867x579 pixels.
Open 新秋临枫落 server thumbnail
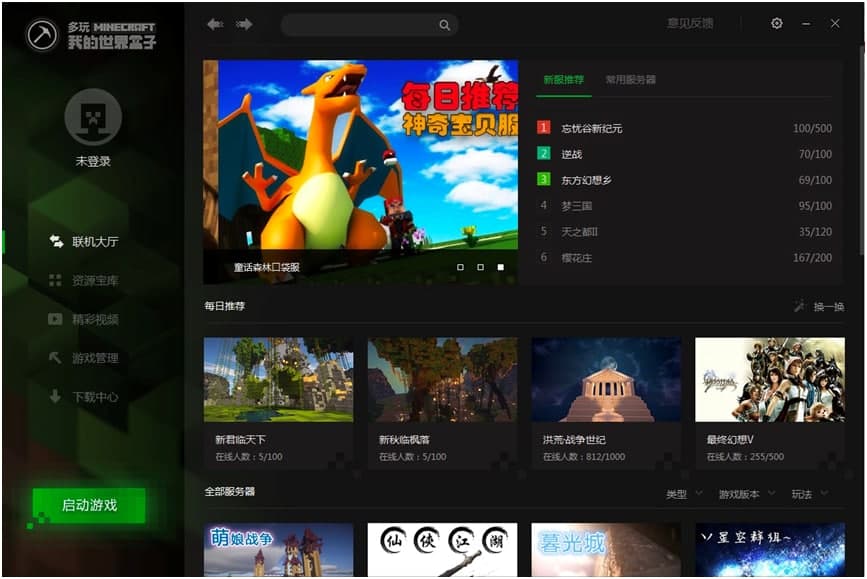pos(442,379)
